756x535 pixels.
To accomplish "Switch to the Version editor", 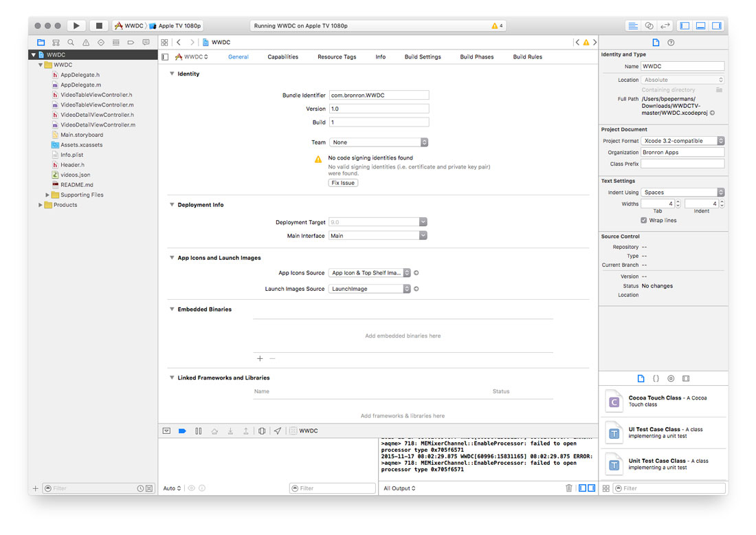I will tap(665, 25).
